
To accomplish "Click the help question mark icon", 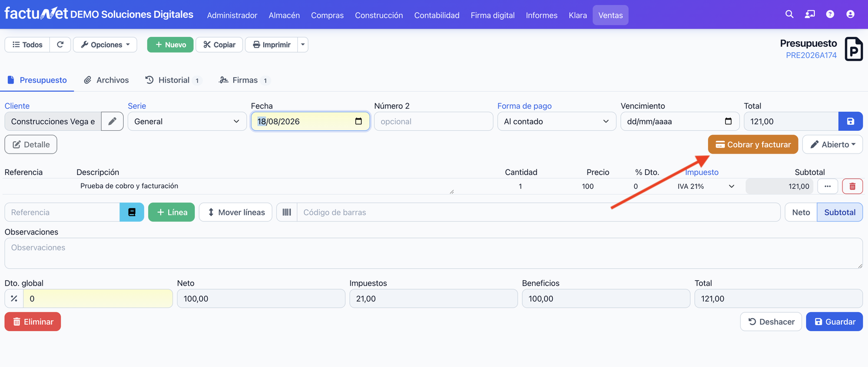I will click(830, 14).
